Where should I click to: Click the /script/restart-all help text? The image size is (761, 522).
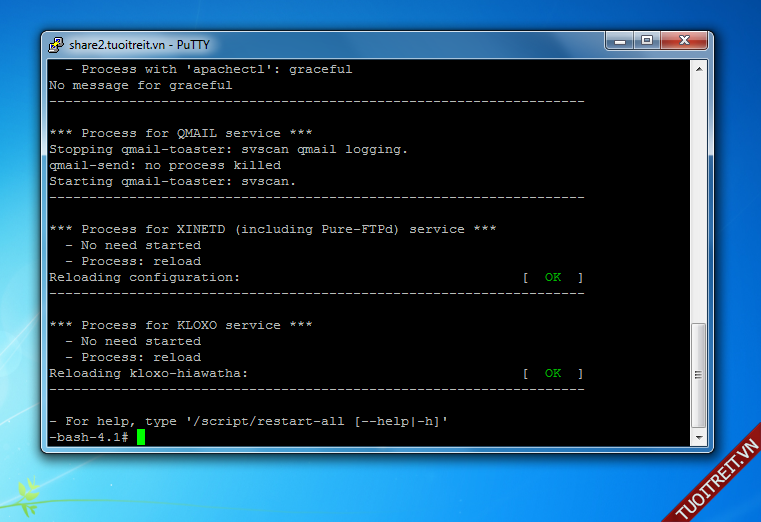[x=250, y=421]
